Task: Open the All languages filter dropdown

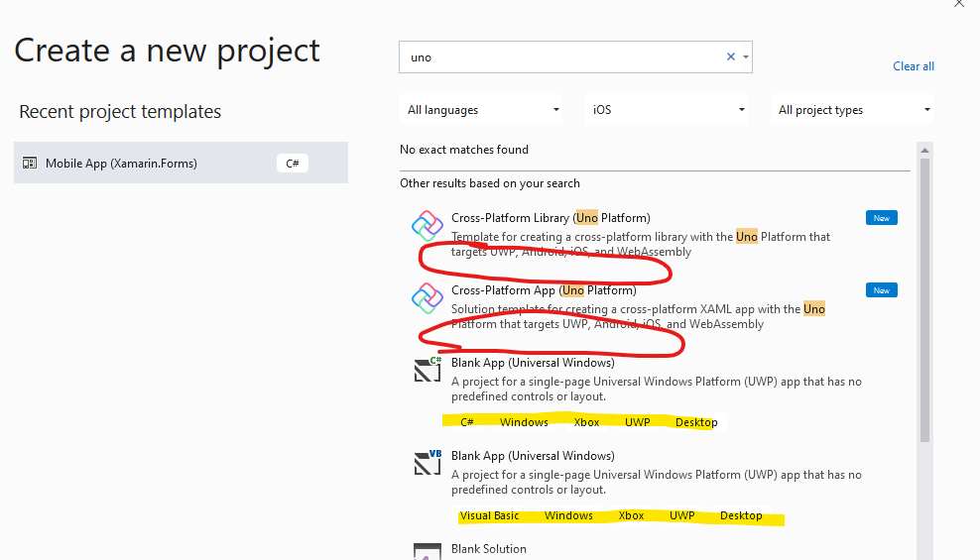Action: coord(481,110)
